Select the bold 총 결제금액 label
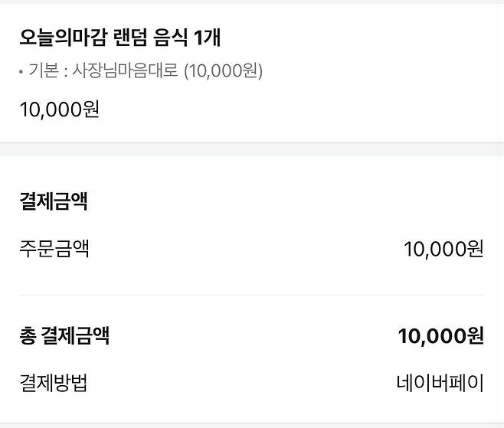Screen dimensions: 504x428 (64, 335)
